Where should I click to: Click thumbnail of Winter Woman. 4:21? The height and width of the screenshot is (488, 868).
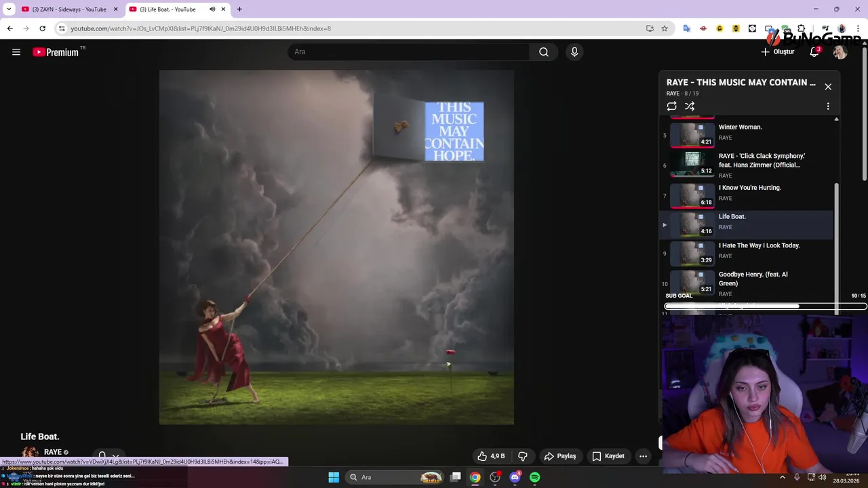coord(692,134)
